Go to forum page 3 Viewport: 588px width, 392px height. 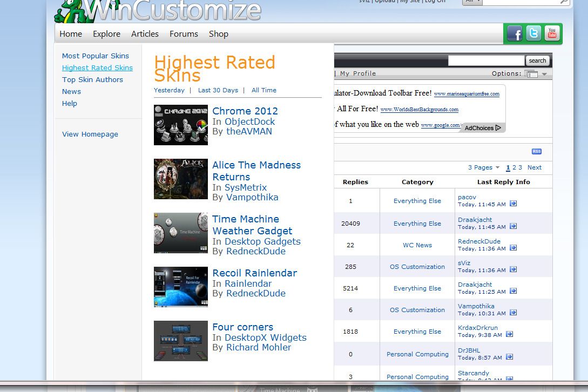pos(520,167)
